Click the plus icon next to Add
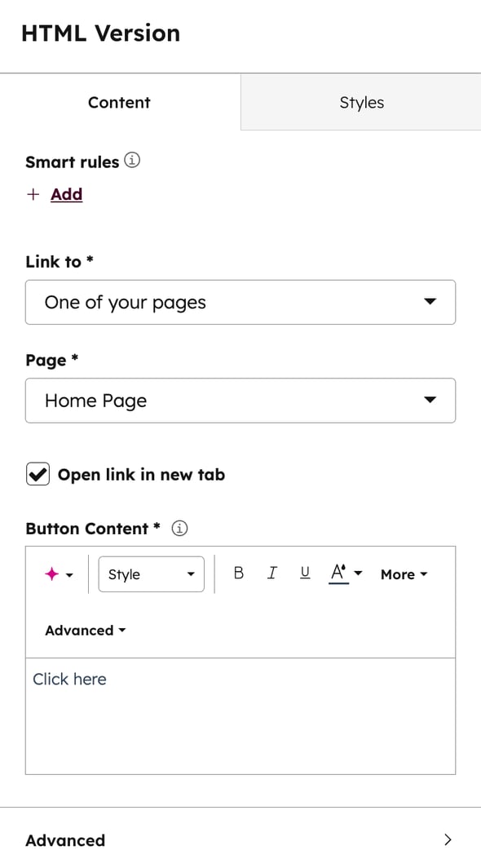This screenshot has height=868, width=481. pos(32,194)
